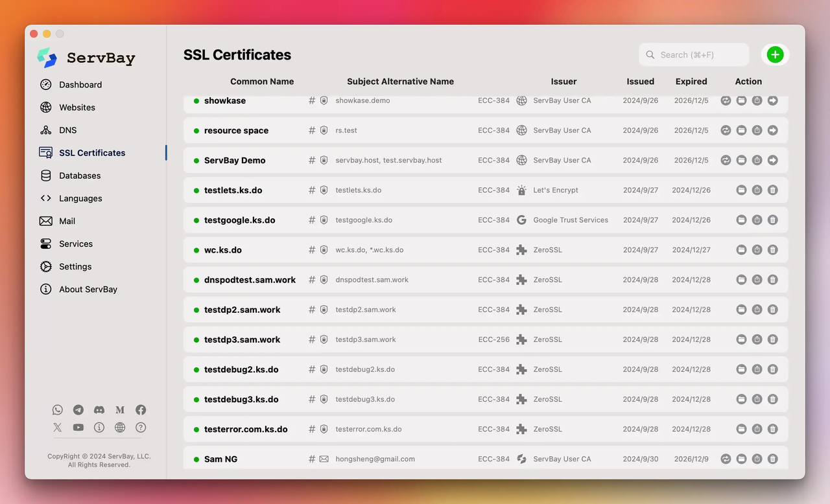Click the shield icon beside Sam NG

[x=324, y=459]
